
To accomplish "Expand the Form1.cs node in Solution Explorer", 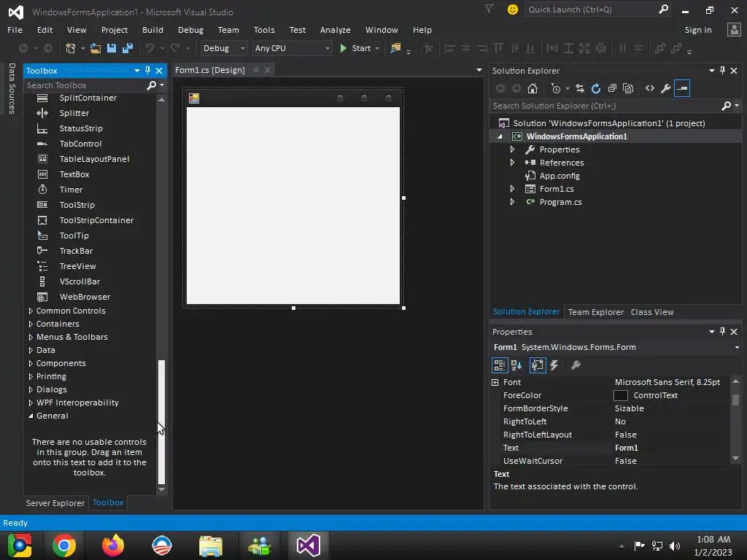I will point(512,189).
